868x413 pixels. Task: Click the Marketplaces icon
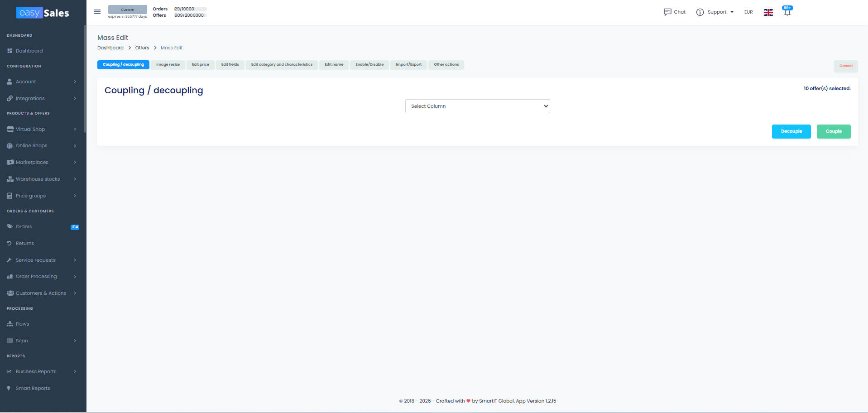pos(10,162)
